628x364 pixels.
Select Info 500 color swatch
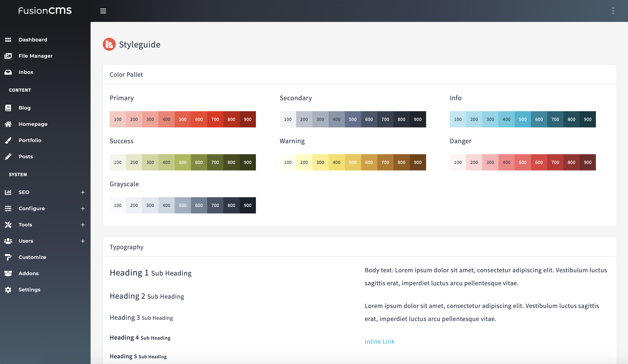[x=523, y=119]
